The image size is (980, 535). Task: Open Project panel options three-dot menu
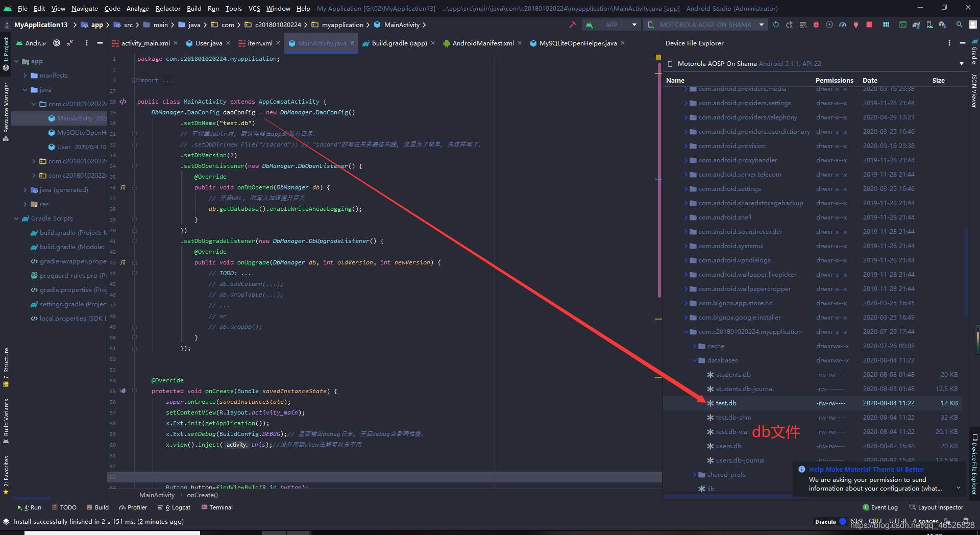(x=87, y=43)
